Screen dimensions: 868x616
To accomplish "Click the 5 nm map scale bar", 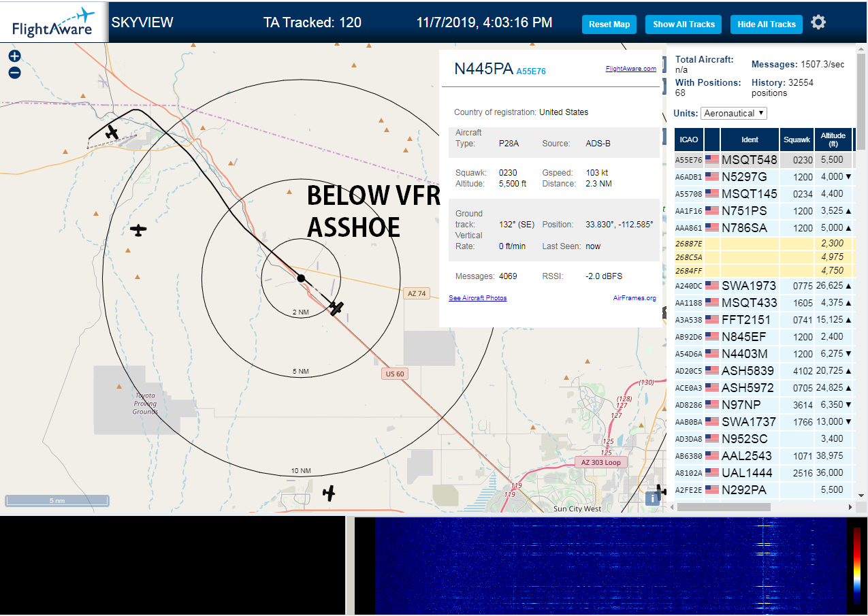I will click(x=57, y=501).
